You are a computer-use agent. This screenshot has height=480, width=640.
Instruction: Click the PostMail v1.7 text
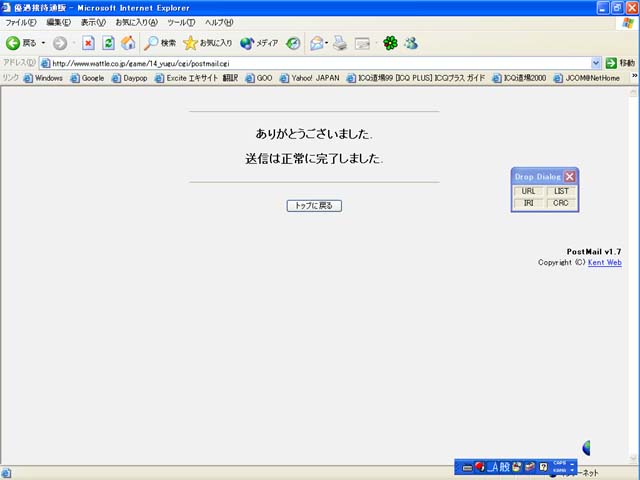(x=594, y=251)
